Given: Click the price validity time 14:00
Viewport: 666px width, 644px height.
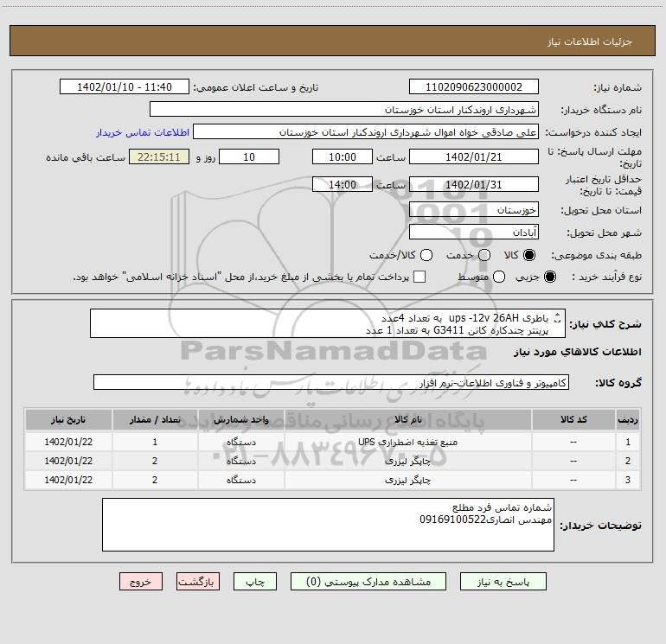Looking at the screenshot, I should [343, 185].
